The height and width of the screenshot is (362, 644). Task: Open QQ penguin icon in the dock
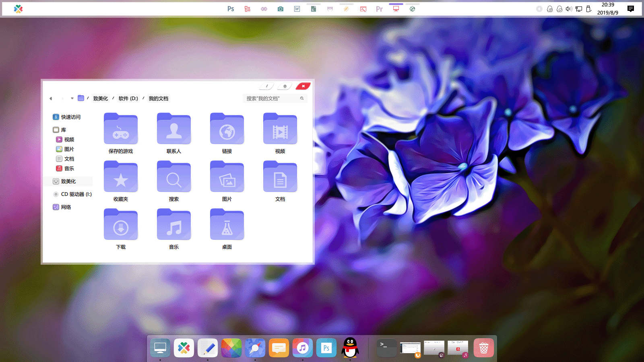coord(350,348)
